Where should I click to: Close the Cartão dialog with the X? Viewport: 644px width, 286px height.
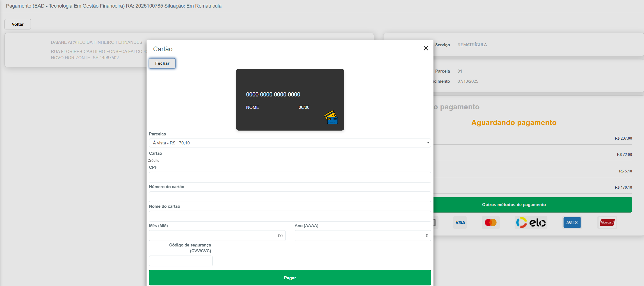point(426,48)
